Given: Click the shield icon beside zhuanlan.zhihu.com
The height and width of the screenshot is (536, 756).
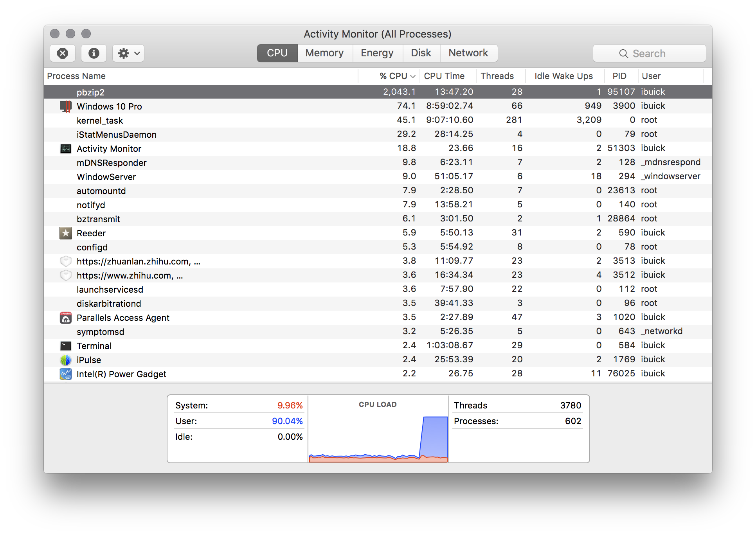Looking at the screenshot, I should [x=66, y=261].
